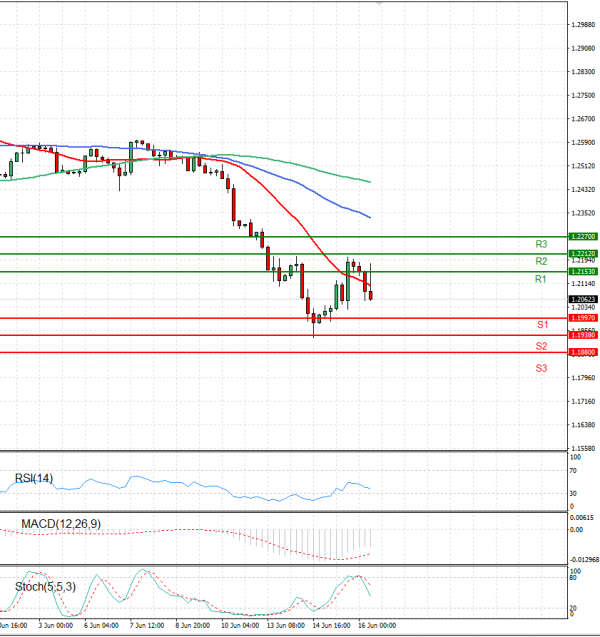Click the R2 resistance label

(541, 261)
